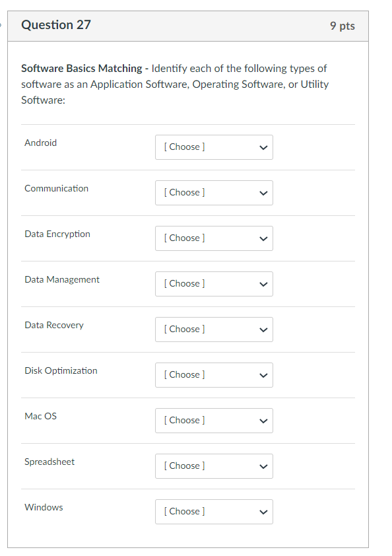Open the Data Encryption dropdown

pos(214,238)
